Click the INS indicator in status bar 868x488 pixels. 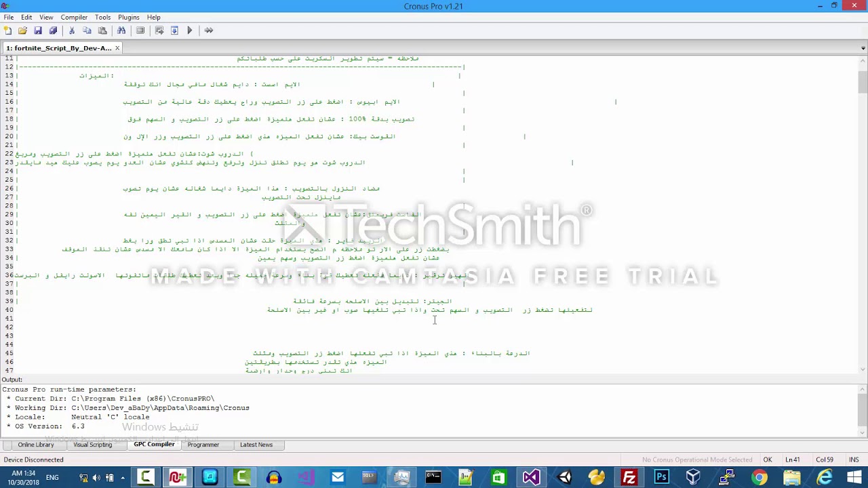pyautogui.click(x=854, y=460)
